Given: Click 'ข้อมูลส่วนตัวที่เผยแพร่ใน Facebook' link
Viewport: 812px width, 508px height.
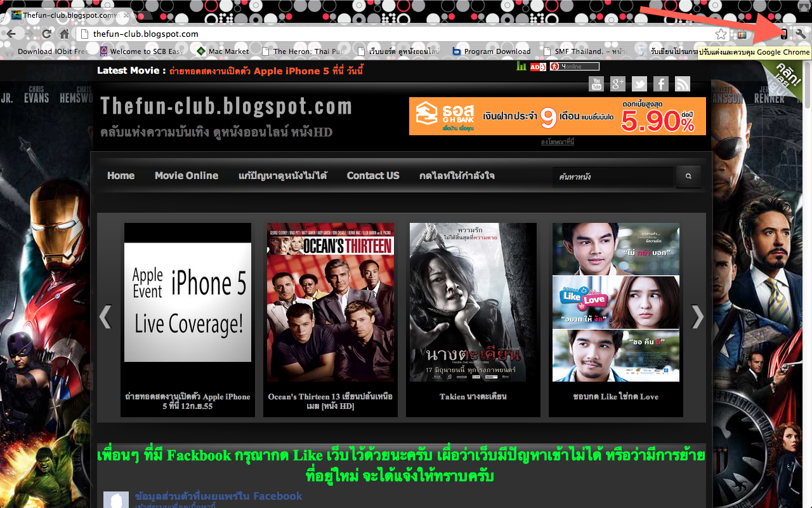Looking at the screenshot, I should [218, 496].
